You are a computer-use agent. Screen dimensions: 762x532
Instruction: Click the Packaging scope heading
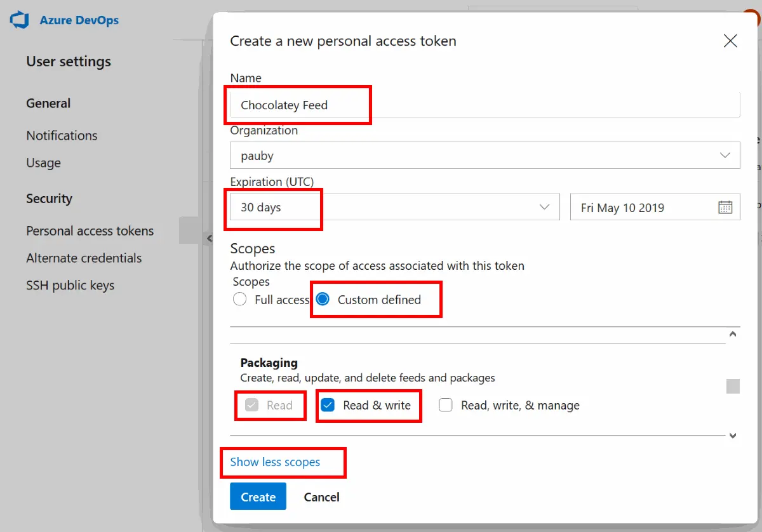click(269, 362)
